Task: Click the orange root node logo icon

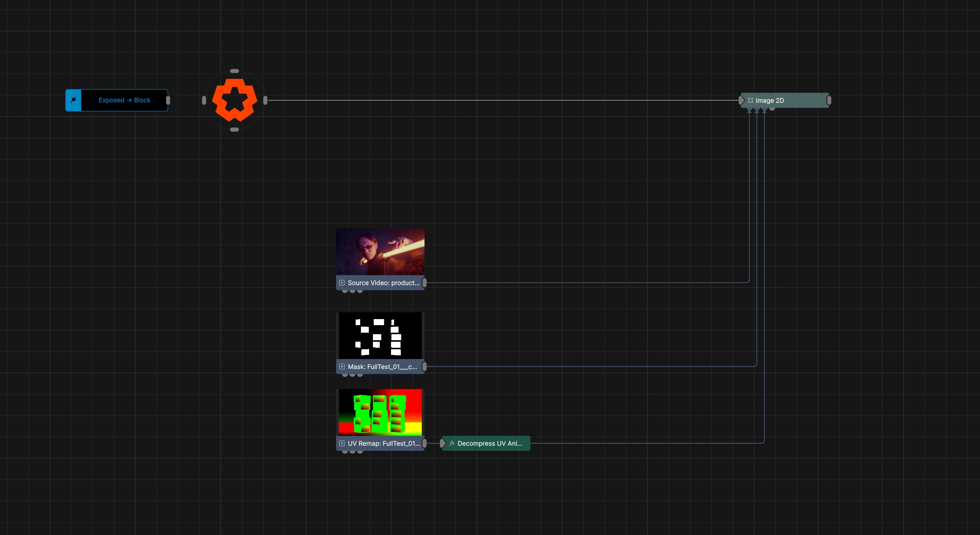Action: (234, 100)
